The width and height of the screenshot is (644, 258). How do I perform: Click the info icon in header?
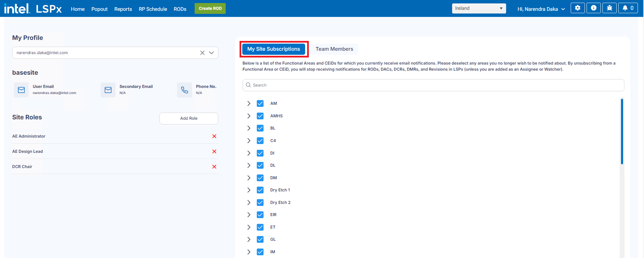tap(593, 8)
